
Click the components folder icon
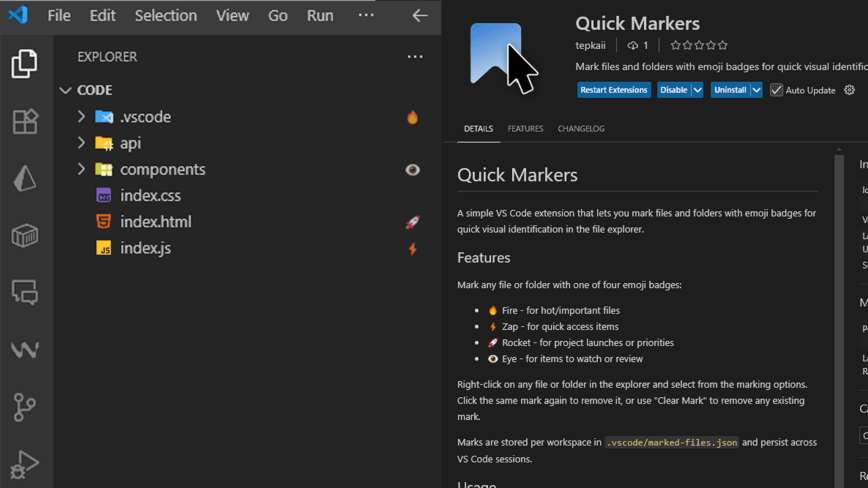104,169
